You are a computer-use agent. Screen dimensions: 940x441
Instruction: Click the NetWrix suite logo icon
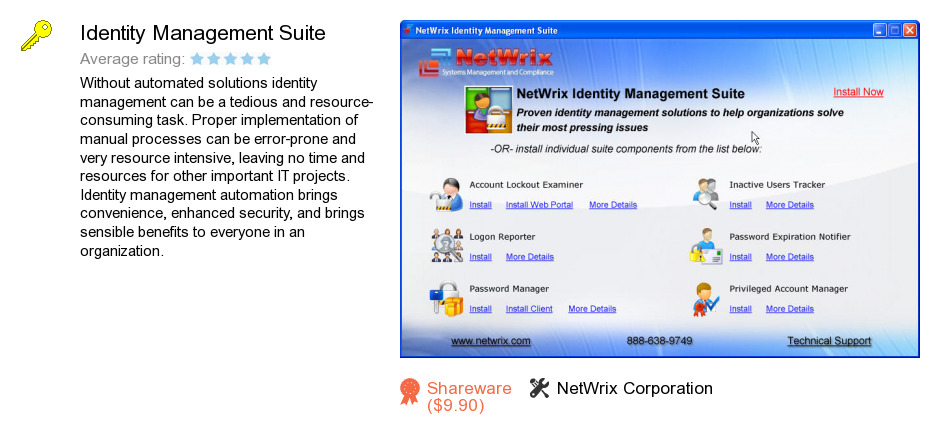pos(488,110)
